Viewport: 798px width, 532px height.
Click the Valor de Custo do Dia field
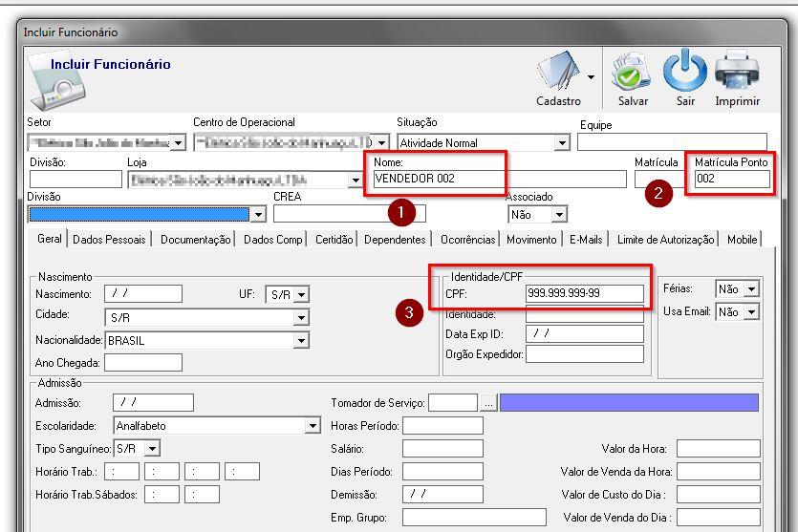coord(719,495)
